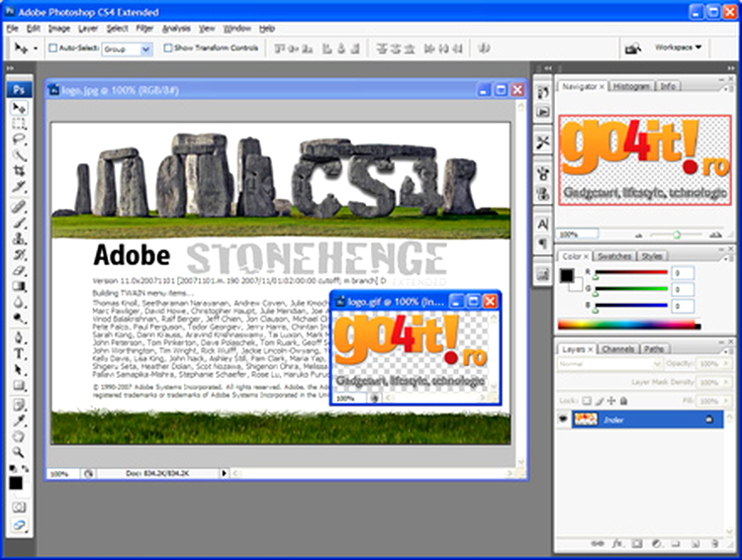Click the add layer mask icon
This screenshot has height=560, width=742.
point(636,543)
